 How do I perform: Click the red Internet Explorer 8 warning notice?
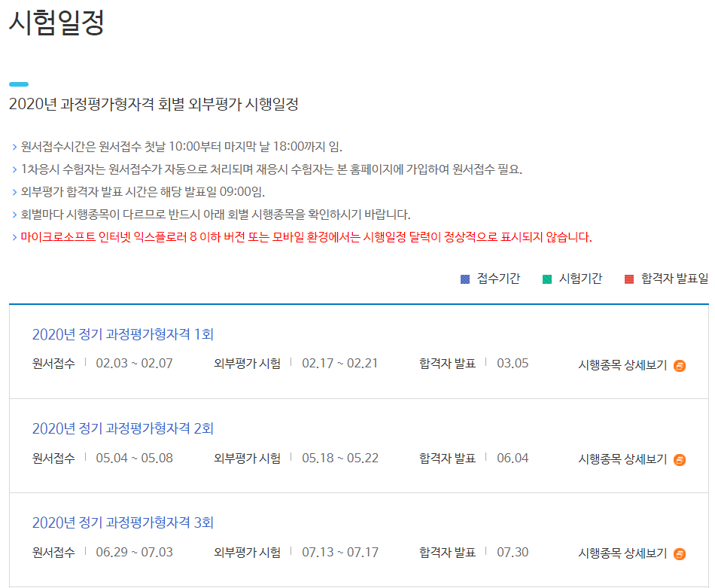click(306, 237)
